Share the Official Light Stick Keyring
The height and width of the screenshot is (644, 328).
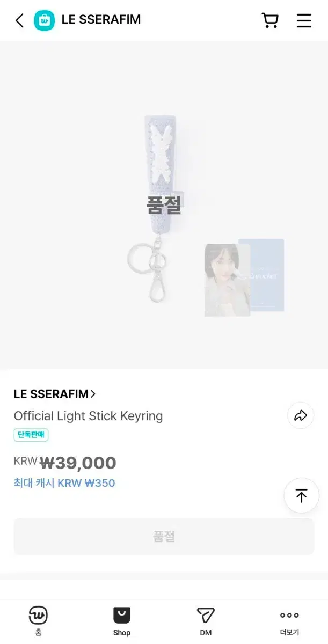click(301, 415)
